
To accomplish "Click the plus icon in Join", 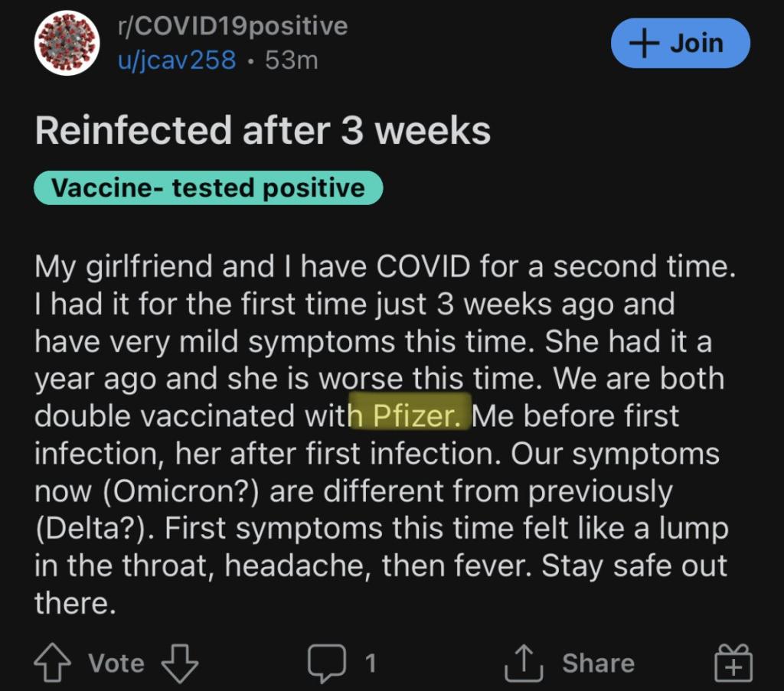I will tap(645, 43).
